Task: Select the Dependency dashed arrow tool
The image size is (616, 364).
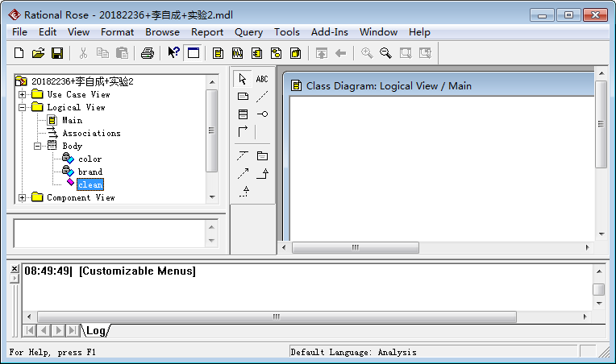Action: pos(243,173)
